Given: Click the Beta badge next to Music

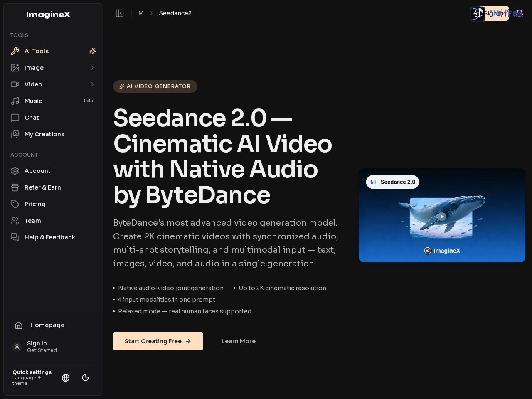Looking at the screenshot, I should point(89,101).
